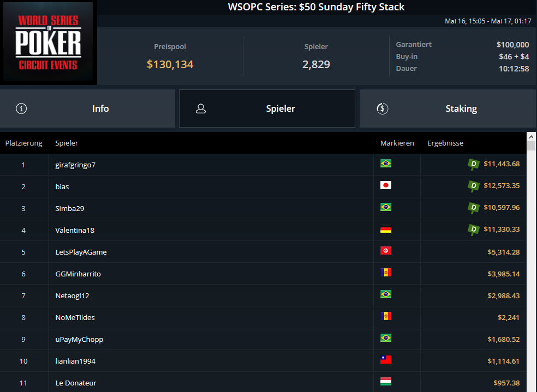The image size is (537, 392).
Task: Click the Tunisia flag for LetsPlayAGame
Action: point(386,251)
